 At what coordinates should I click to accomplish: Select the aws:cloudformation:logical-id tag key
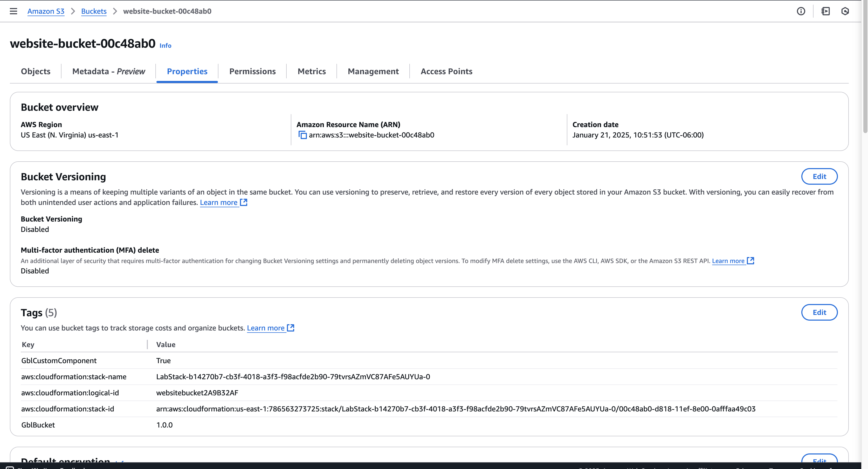[70, 393]
